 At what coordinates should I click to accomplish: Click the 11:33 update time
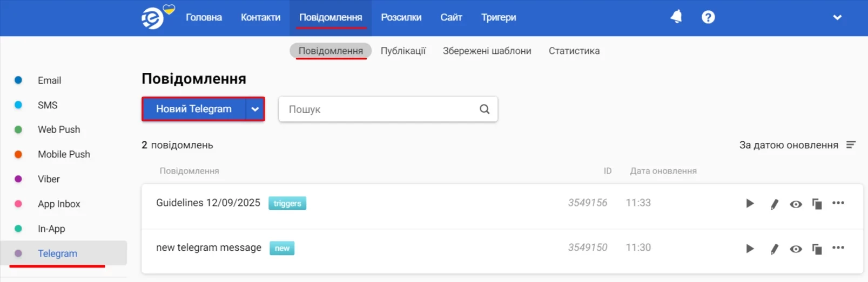638,203
